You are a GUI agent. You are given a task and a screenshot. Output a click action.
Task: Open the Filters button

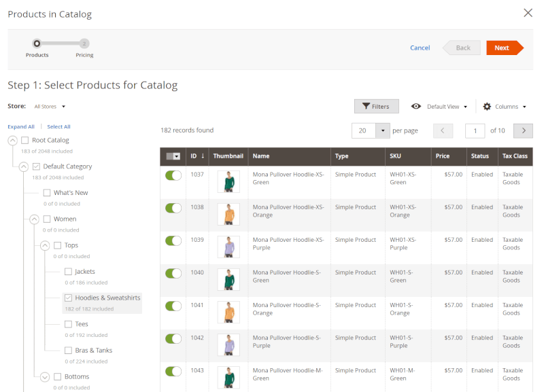pos(377,107)
